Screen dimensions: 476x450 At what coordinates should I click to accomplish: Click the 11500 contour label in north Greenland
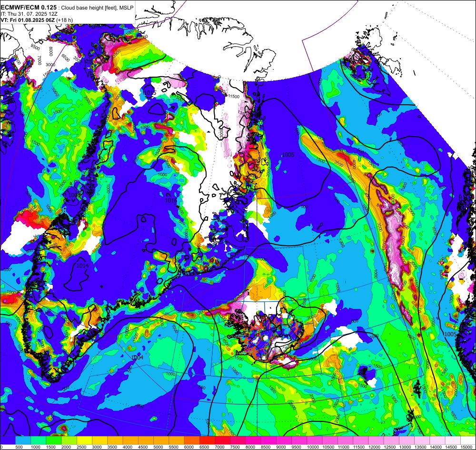click(x=233, y=97)
